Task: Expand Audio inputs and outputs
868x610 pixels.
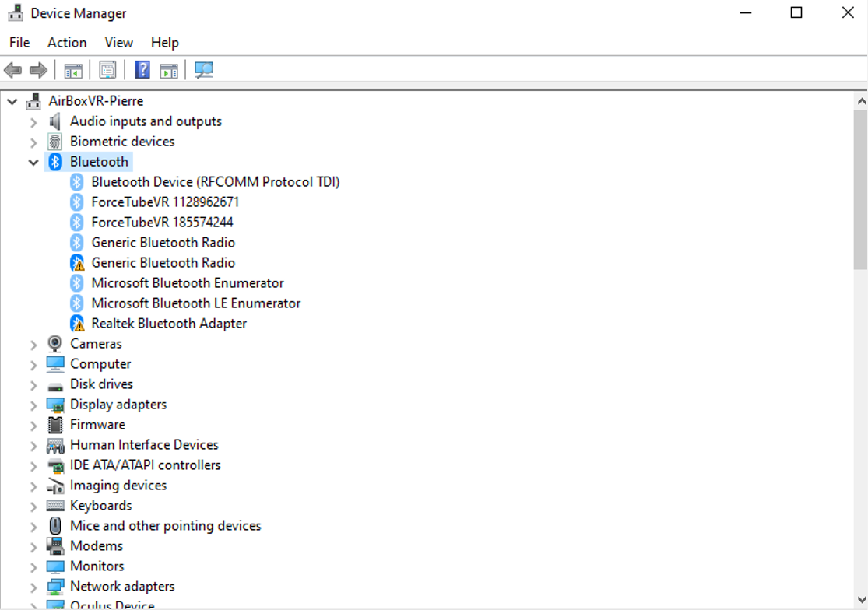Action: click(33, 121)
